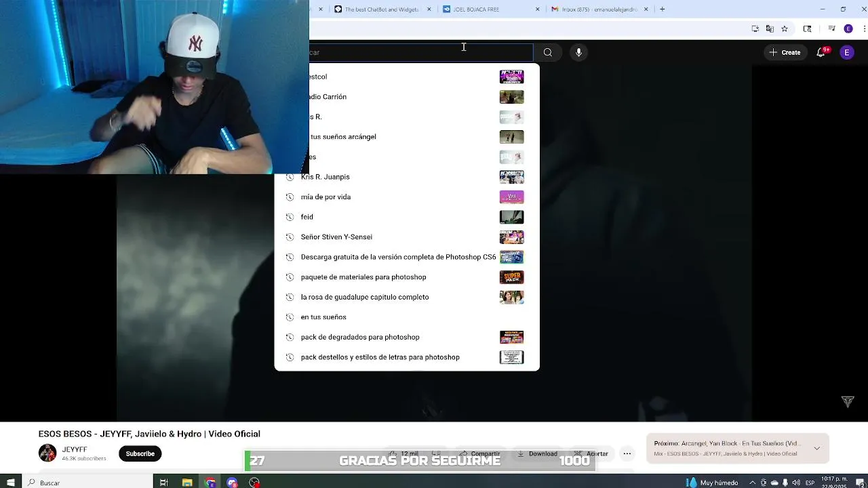Open Chrome side panel search icon
Screen dimensions: 868x488
(807, 28)
